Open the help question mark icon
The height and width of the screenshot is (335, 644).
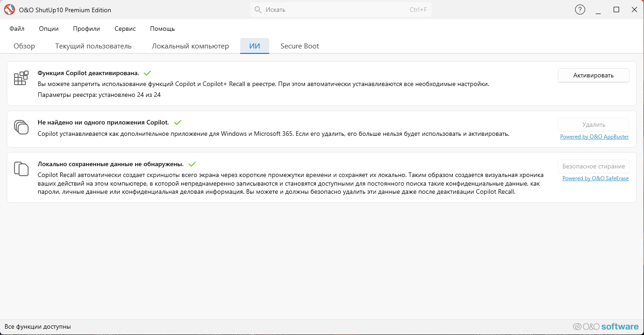point(580,10)
